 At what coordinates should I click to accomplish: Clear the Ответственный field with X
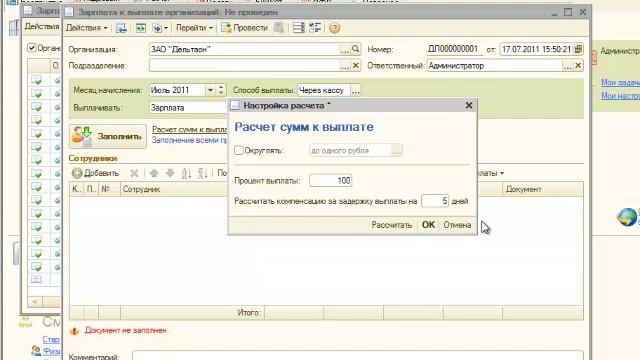578,65
